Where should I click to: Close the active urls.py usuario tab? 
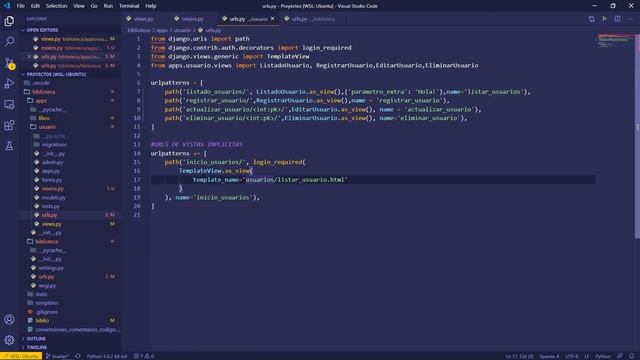(x=273, y=19)
